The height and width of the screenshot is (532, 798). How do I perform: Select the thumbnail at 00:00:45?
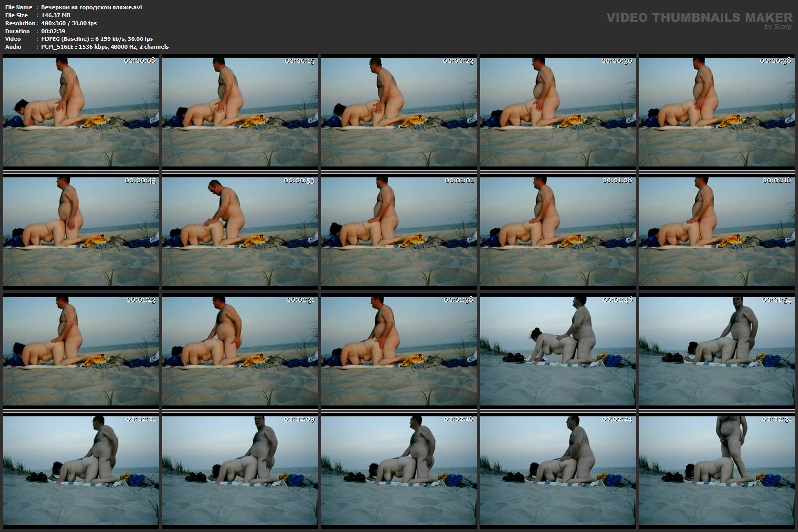tap(81, 231)
